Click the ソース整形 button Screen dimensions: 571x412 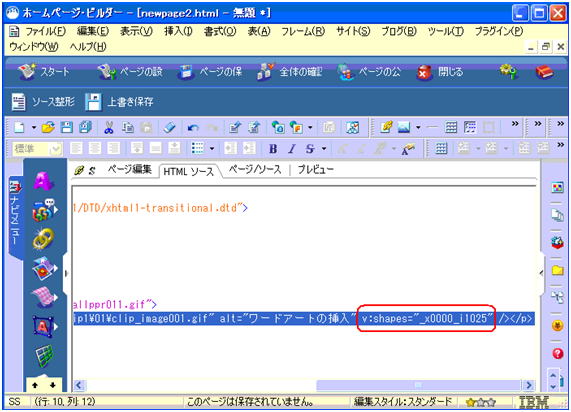[x=43, y=102]
